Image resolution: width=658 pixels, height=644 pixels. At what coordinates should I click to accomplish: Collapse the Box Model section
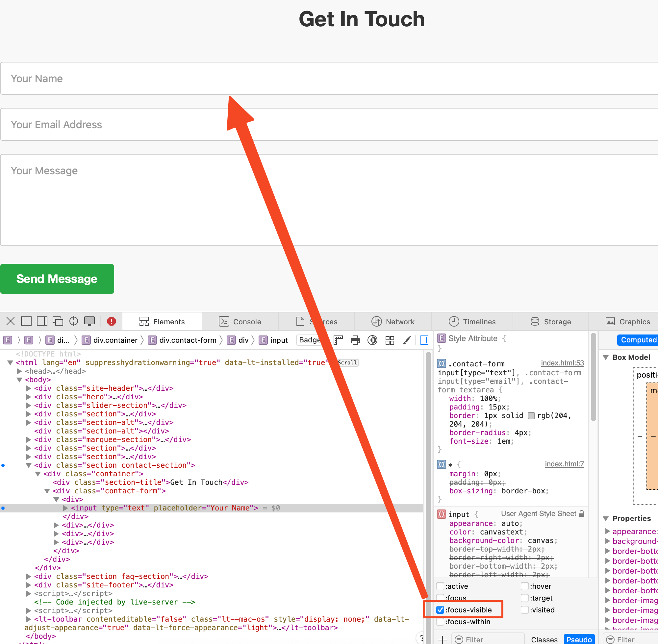coord(606,357)
